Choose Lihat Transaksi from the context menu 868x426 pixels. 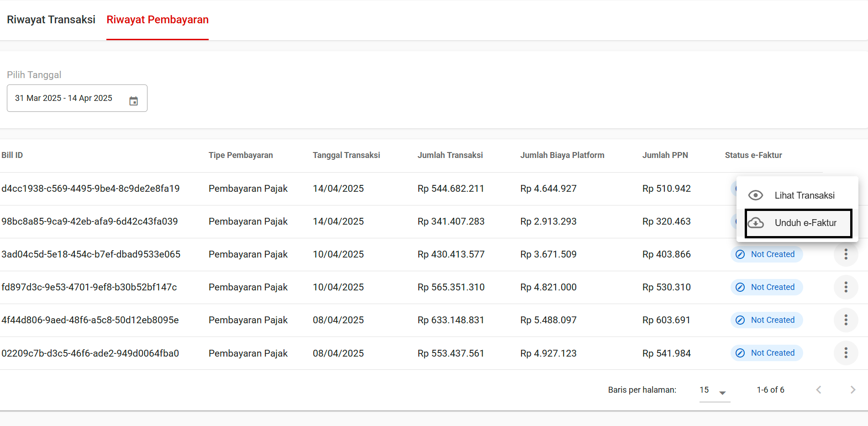pyautogui.click(x=804, y=195)
